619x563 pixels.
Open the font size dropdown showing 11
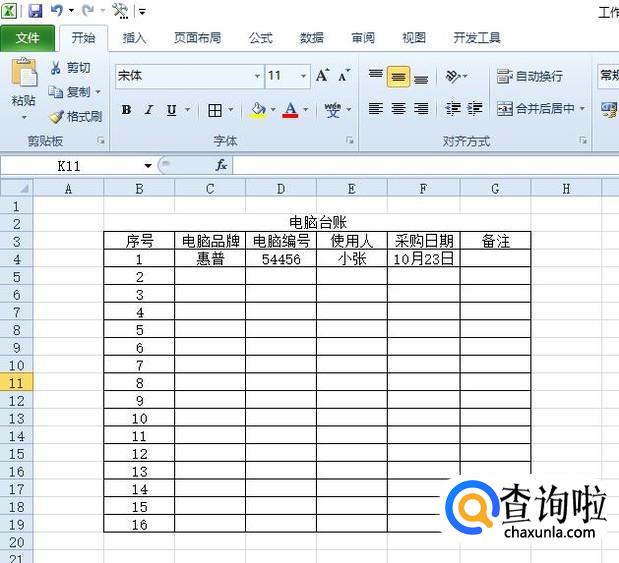303,75
